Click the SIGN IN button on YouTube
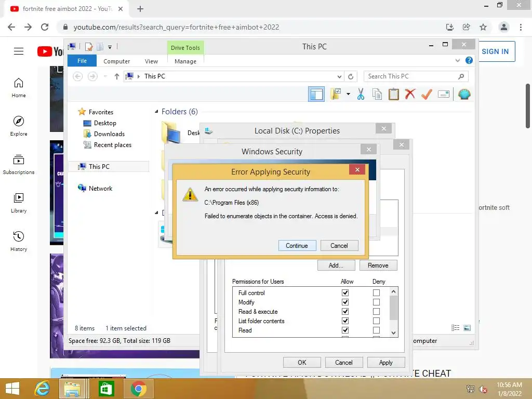This screenshot has width=532, height=399. (x=496, y=51)
